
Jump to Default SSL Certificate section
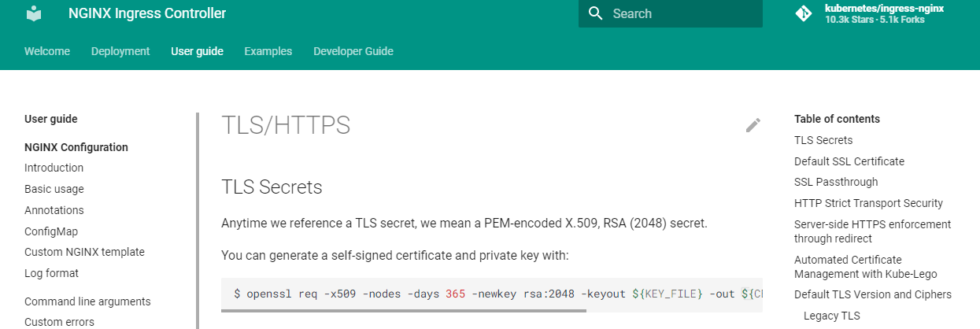849,161
